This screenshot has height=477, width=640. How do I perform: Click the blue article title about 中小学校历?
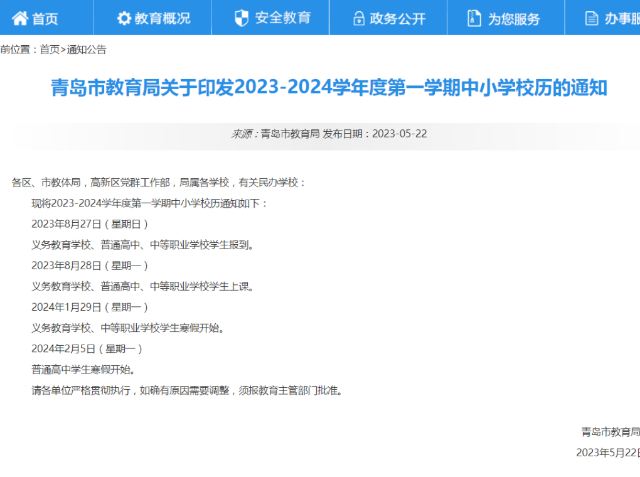(x=329, y=88)
